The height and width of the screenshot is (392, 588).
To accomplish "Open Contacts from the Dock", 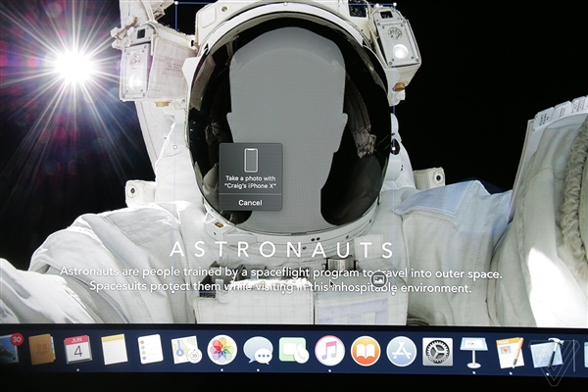I will click(x=41, y=349).
